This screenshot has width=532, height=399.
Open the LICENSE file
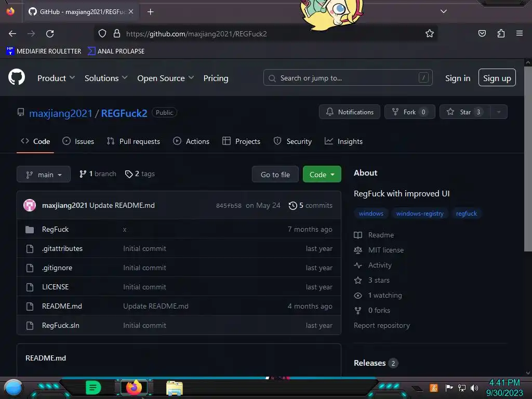point(55,287)
